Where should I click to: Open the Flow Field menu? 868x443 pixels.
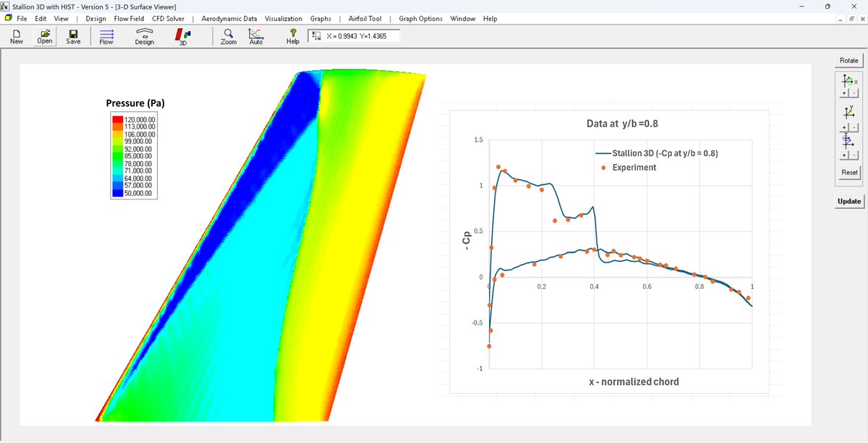point(129,18)
